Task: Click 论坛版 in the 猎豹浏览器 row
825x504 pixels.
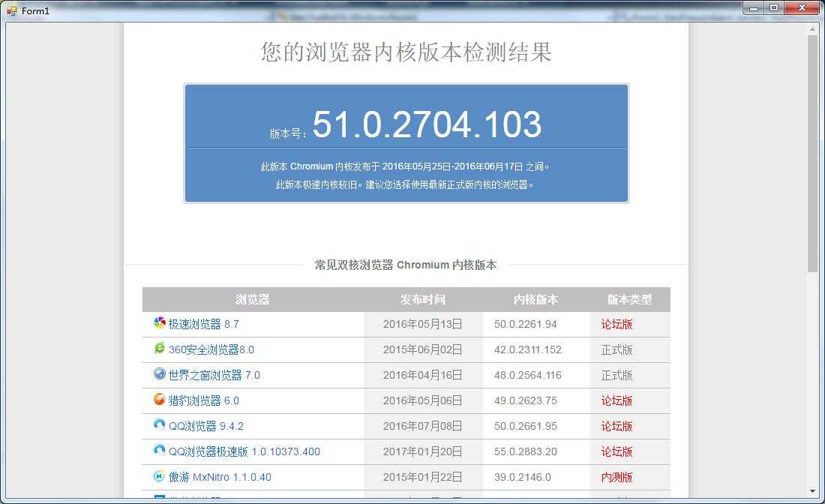Action: pyautogui.click(x=617, y=401)
